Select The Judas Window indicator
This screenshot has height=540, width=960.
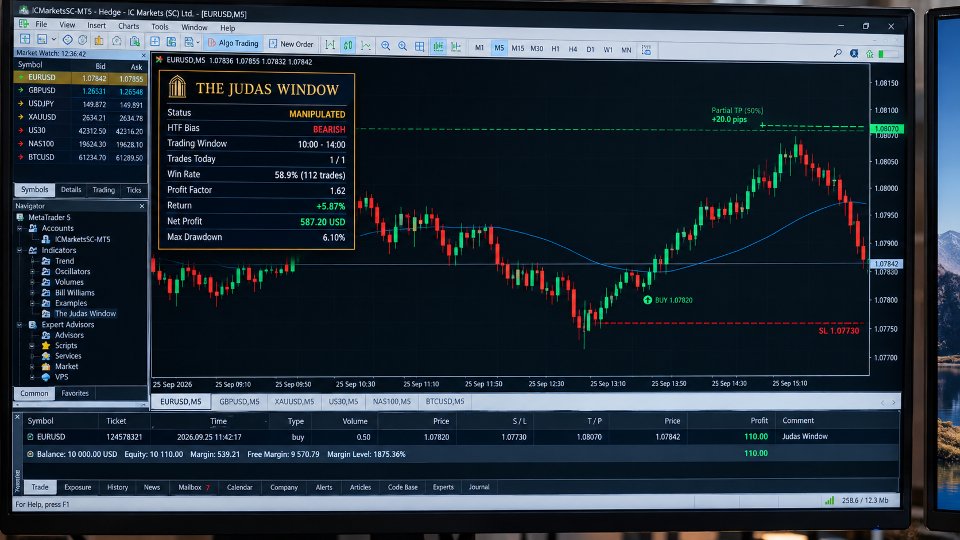[85, 313]
